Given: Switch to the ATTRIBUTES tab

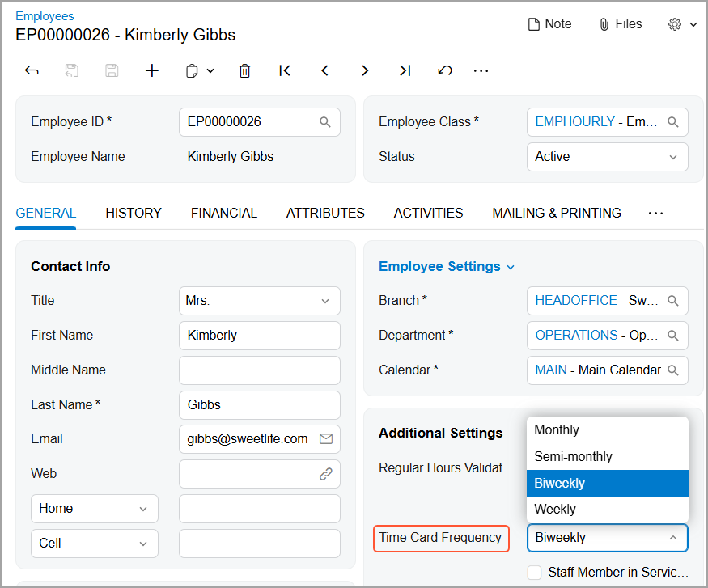Looking at the screenshot, I should pyautogui.click(x=325, y=213).
